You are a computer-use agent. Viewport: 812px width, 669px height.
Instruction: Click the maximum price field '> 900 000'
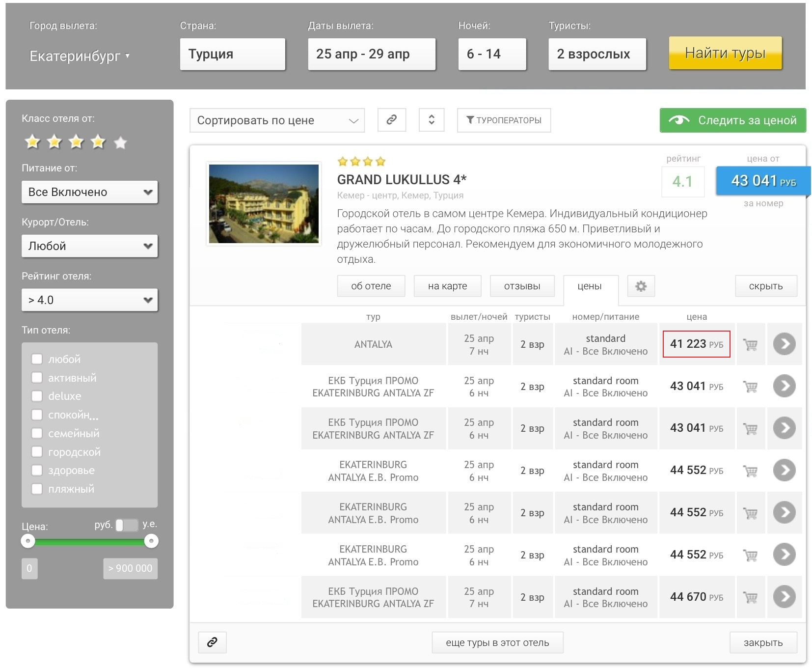tap(130, 568)
